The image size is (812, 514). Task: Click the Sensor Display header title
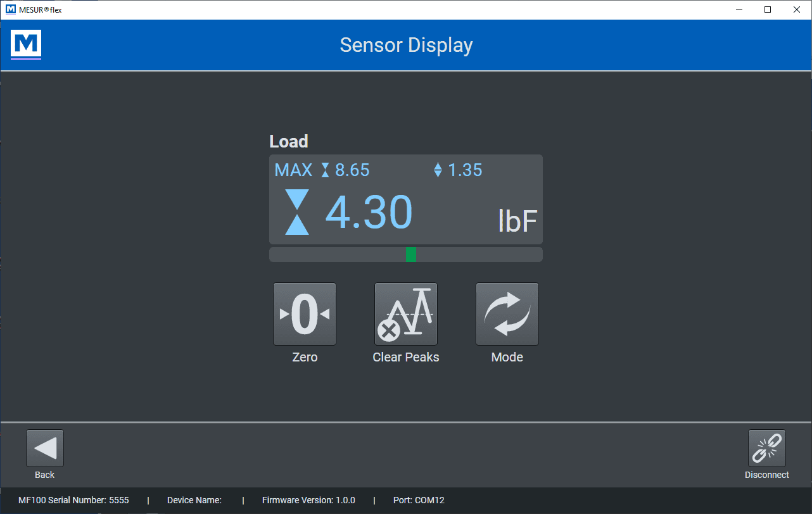click(x=406, y=46)
